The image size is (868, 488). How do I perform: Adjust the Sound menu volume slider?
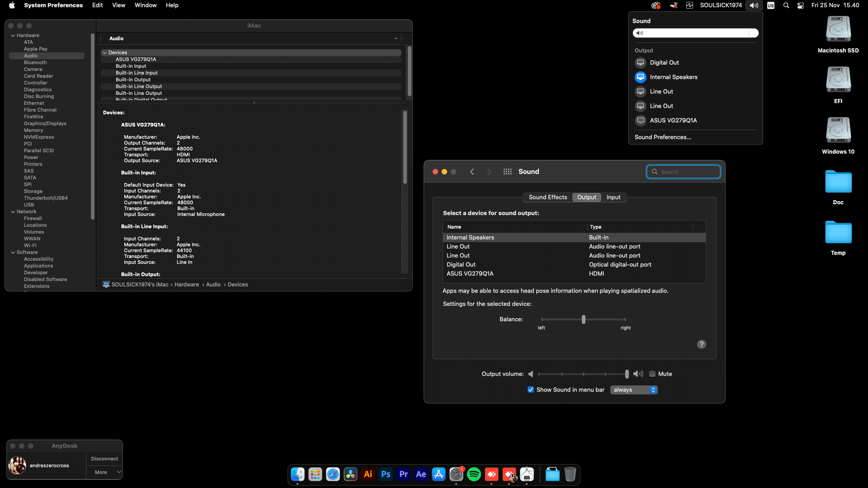pyautogui.click(x=695, y=33)
